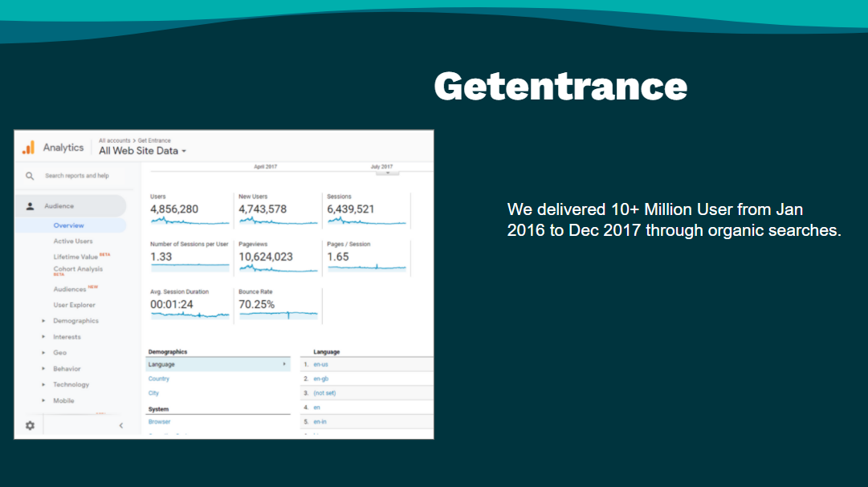868x487 pixels.
Task: Select the Active Users menu item
Action: point(72,241)
